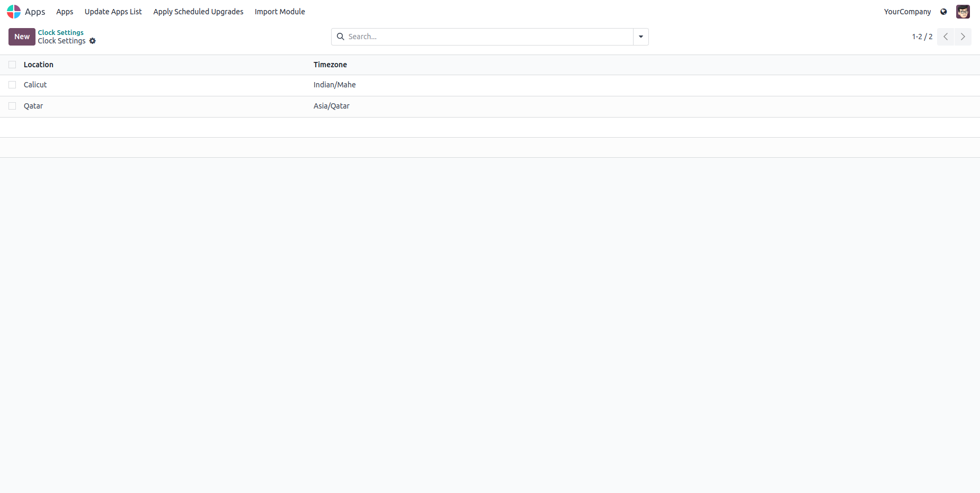Screen dimensions: 980x493
Task: Click Update Apps List menu
Action: click(x=113, y=12)
